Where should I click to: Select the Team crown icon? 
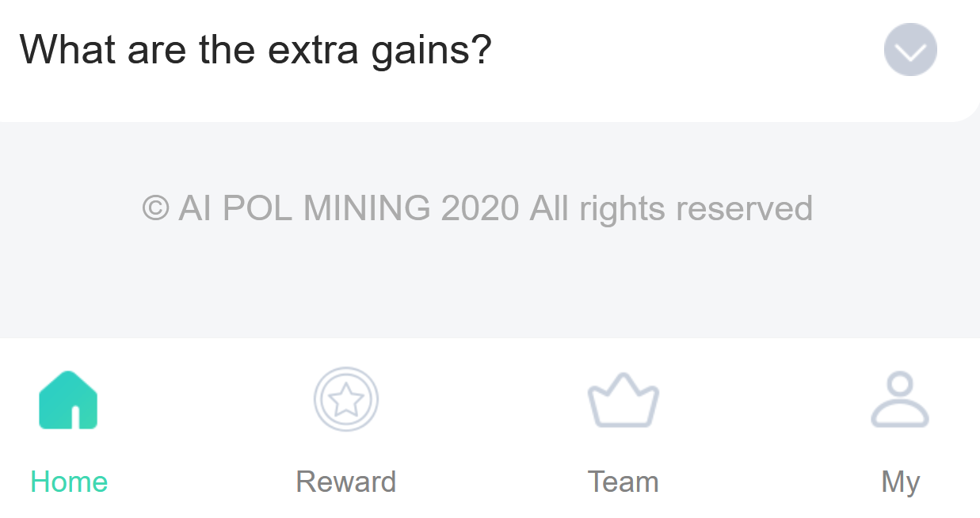tap(623, 400)
